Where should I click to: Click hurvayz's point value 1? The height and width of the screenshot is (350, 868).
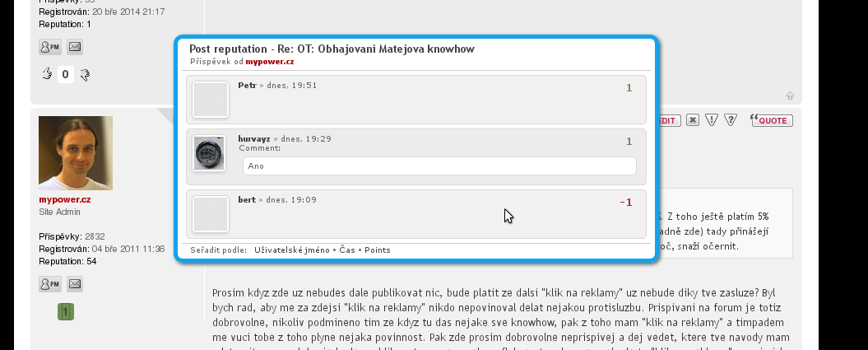click(629, 142)
